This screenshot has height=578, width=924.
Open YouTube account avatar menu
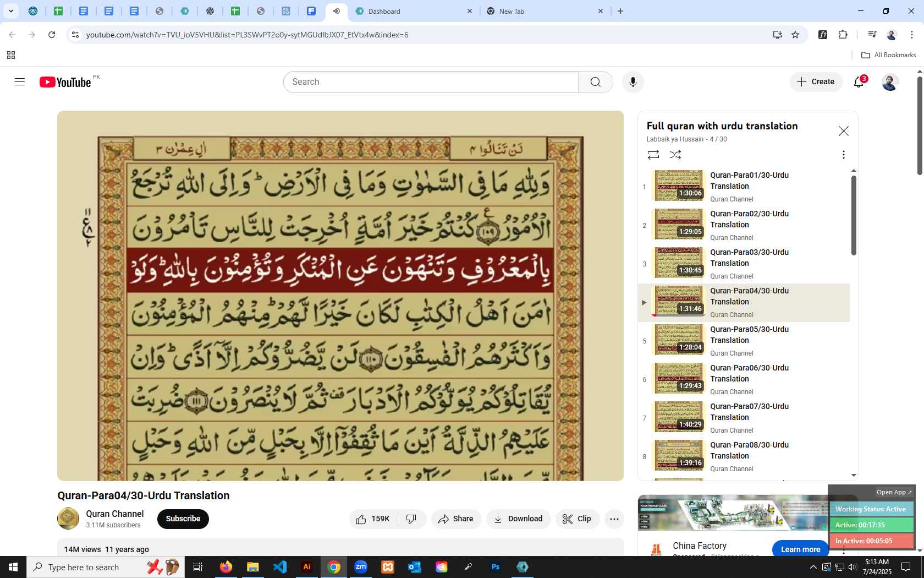tap(890, 82)
